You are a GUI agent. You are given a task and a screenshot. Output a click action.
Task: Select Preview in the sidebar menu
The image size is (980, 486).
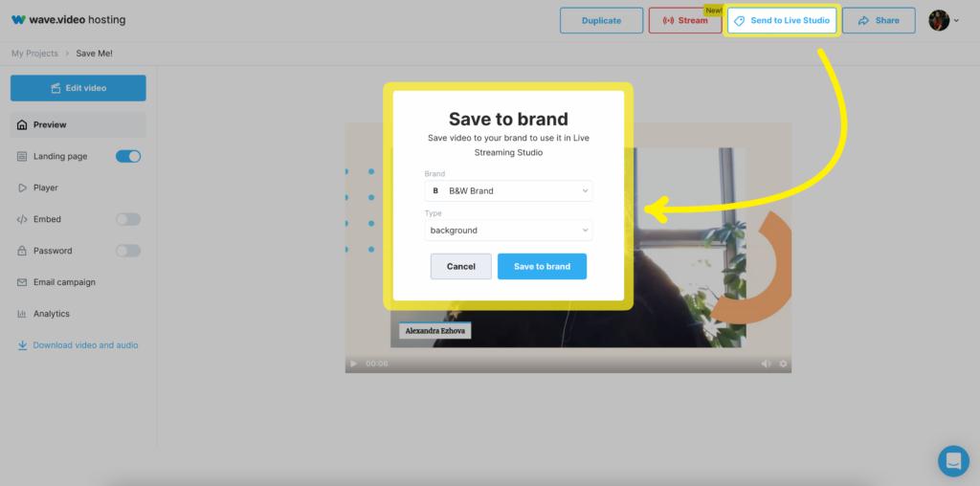click(78, 125)
